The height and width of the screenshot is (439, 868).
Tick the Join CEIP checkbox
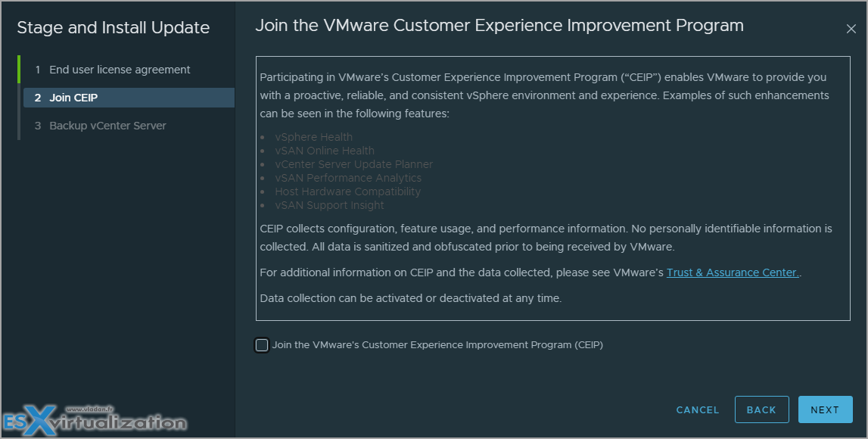coord(262,345)
